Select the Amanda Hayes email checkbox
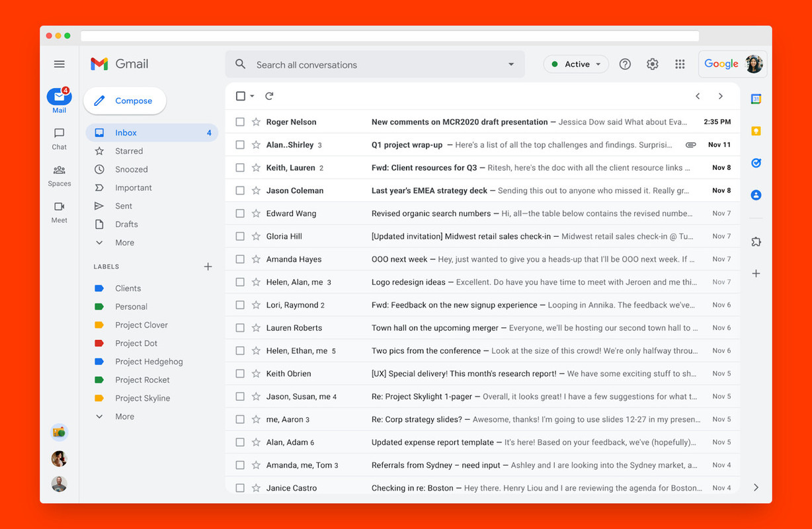This screenshot has height=529, width=812. pyautogui.click(x=240, y=259)
